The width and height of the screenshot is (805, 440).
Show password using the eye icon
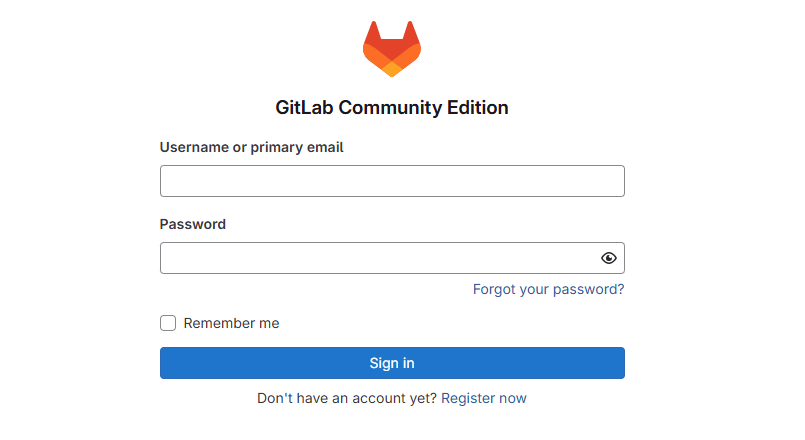[x=609, y=258]
